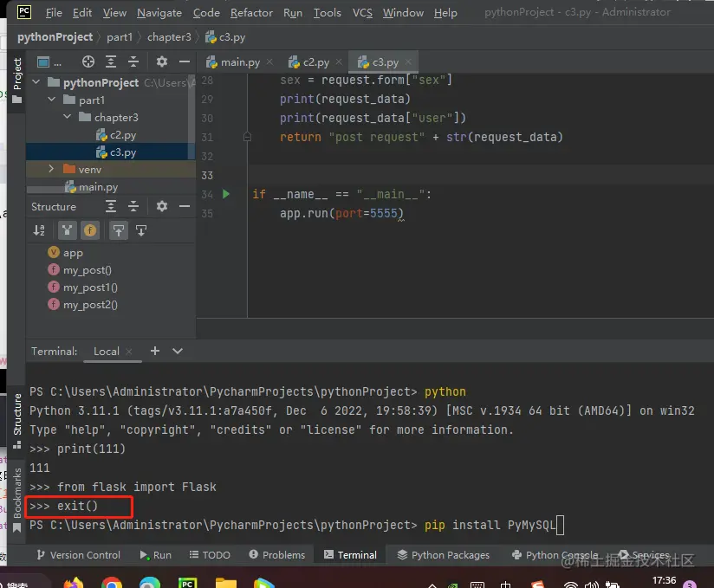Click the chapter3 breadcrumb
The height and width of the screenshot is (588, 714).
(x=169, y=37)
